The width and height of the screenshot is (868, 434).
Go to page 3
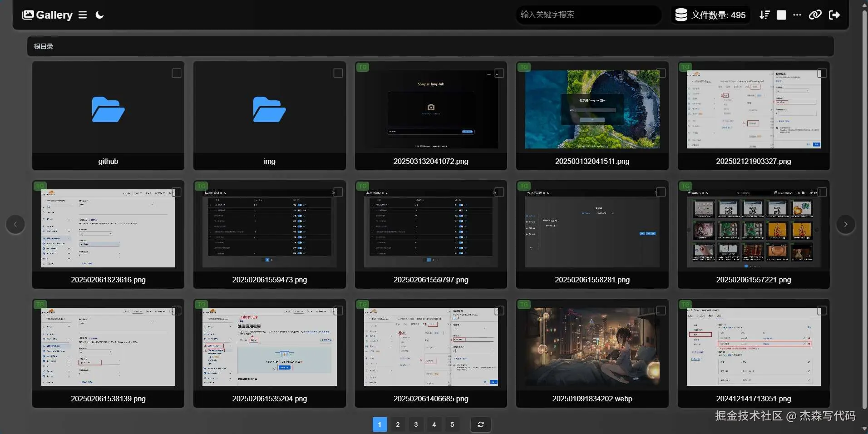tap(416, 424)
